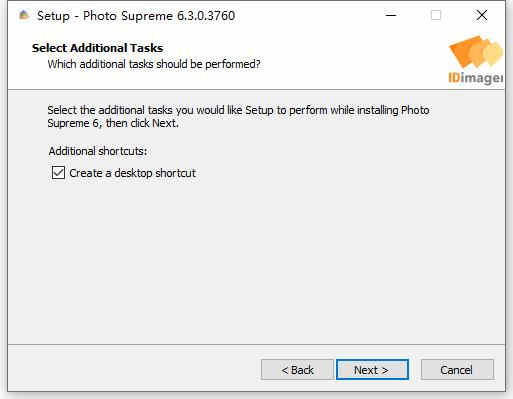Click the horizontal divider line above the buttons
Screen dimensions: 513x399
click(256, 344)
